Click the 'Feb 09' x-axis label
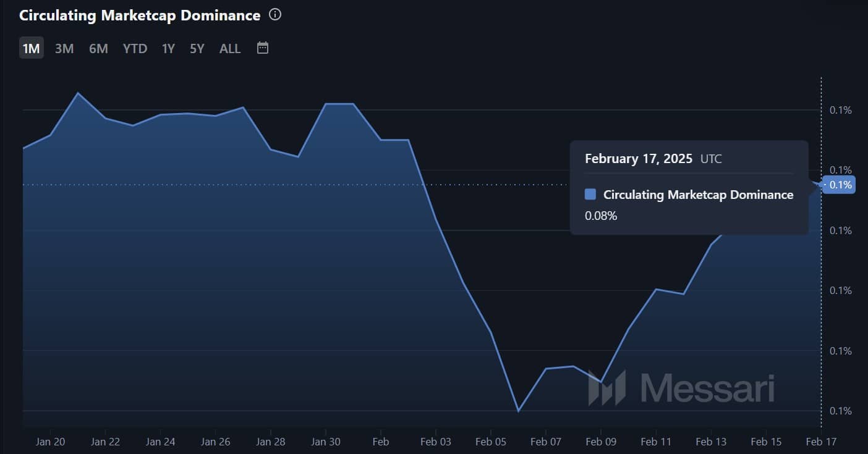This screenshot has width=868, height=454. 601,442
